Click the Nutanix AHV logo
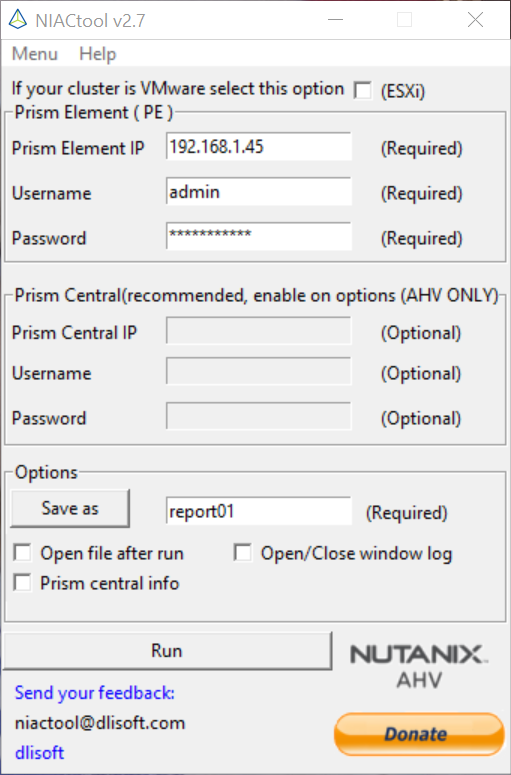This screenshot has height=775, width=511. pyautogui.click(x=419, y=666)
